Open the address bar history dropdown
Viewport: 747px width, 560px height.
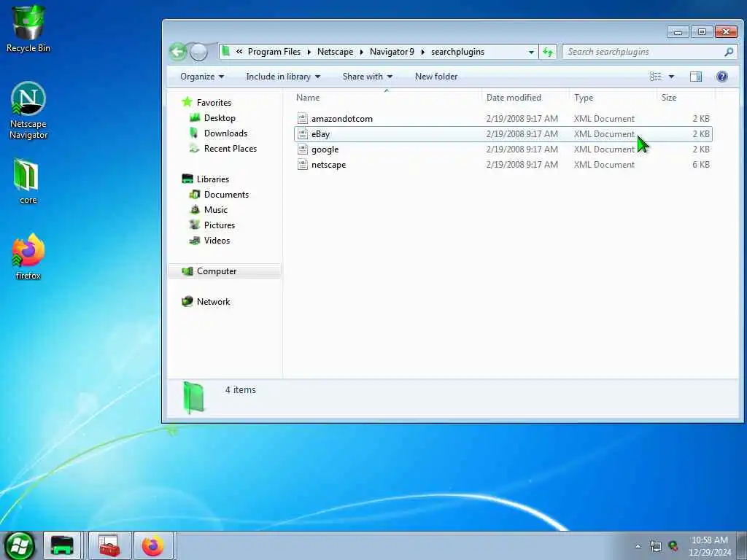tap(531, 52)
